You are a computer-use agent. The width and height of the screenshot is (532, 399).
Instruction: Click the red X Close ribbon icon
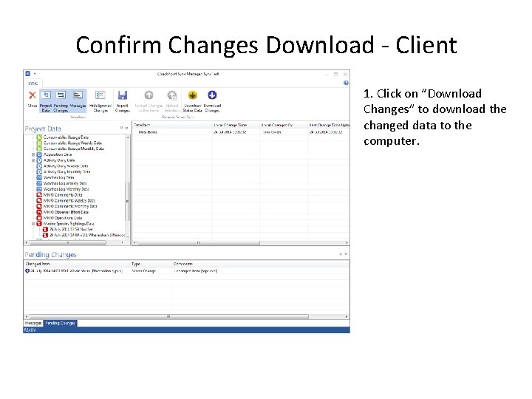coord(33,95)
